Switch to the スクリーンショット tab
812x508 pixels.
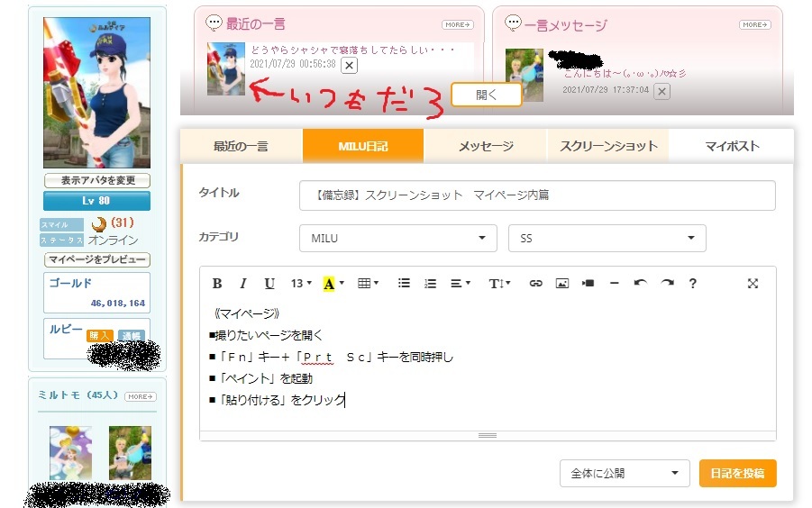[x=607, y=146]
